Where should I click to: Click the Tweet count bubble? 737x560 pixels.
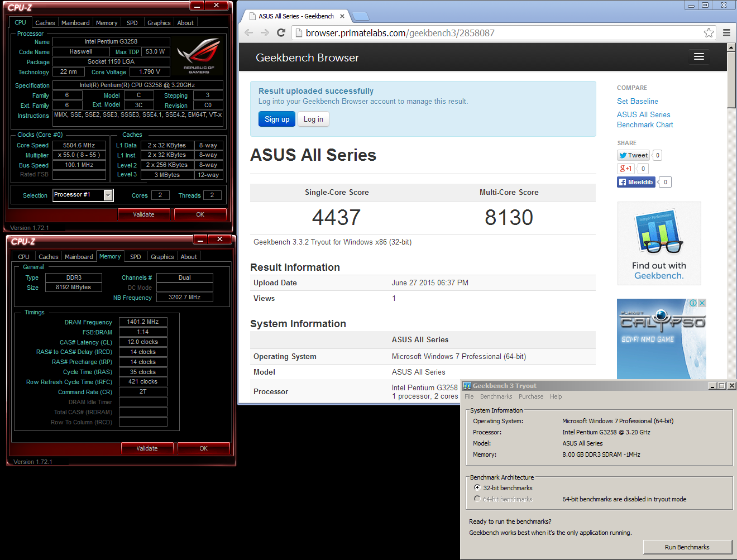click(658, 155)
